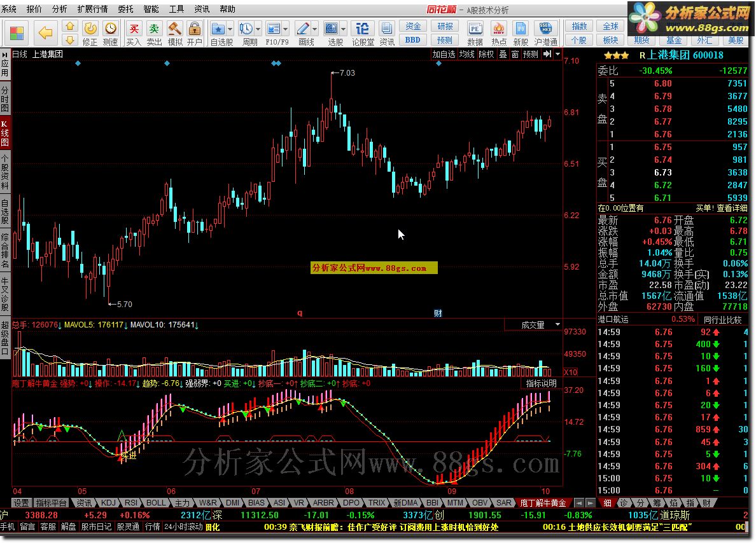The height and width of the screenshot is (543, 756).
Task: Click the 数据 PE data icon
Action: (x=475, y=29)
